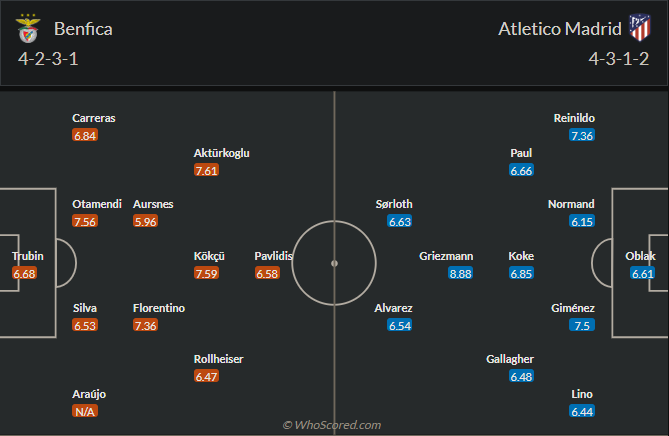The image size is (669, 436).
Task: Click Aktürkoglu's 7.61 rating badge
Action: 207,171
